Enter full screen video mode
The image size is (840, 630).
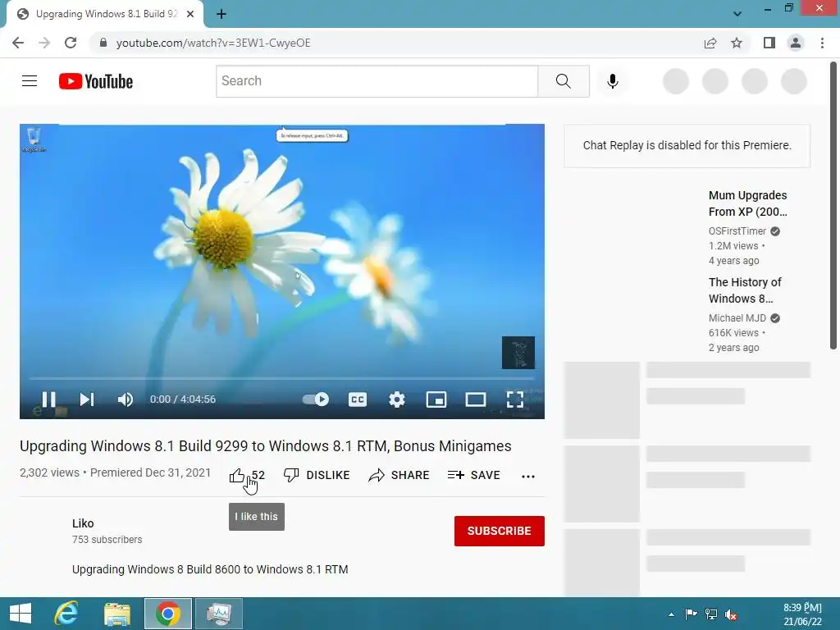[515, 399]
